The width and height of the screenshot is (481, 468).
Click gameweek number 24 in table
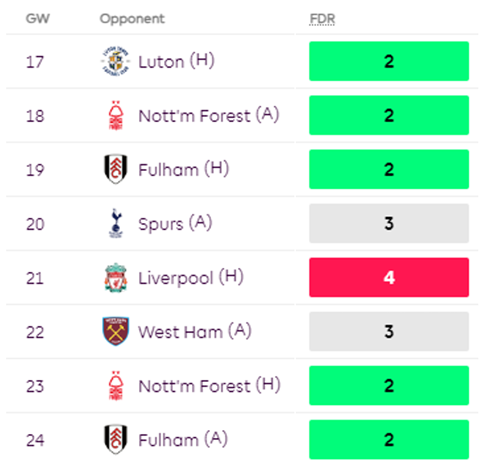point(35,440)
